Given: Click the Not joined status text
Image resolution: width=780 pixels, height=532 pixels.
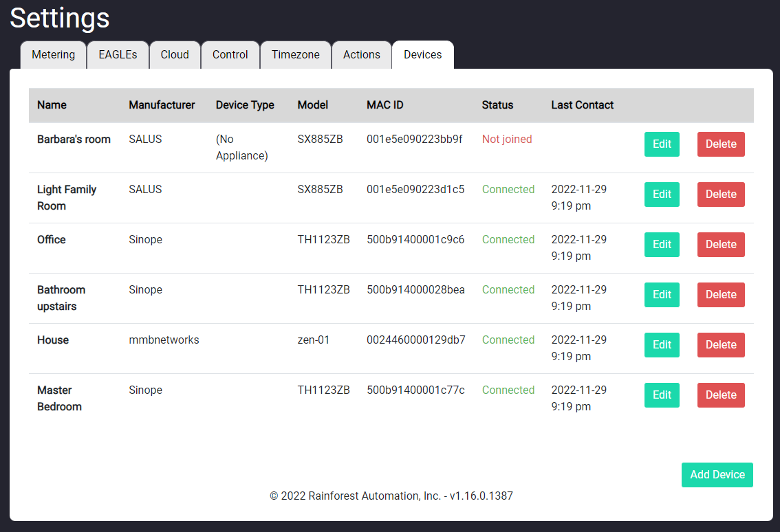Looking at the screenshot, I should 507,140.
